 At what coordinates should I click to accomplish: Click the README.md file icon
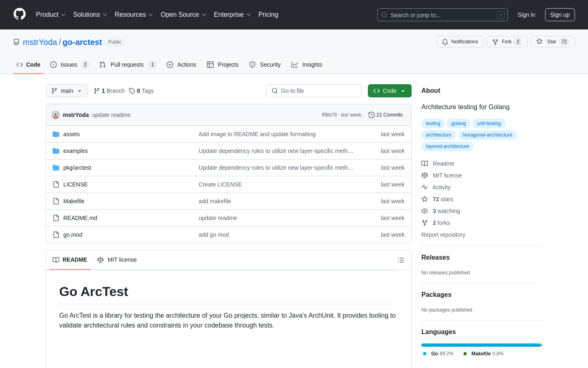click(56, 218)
